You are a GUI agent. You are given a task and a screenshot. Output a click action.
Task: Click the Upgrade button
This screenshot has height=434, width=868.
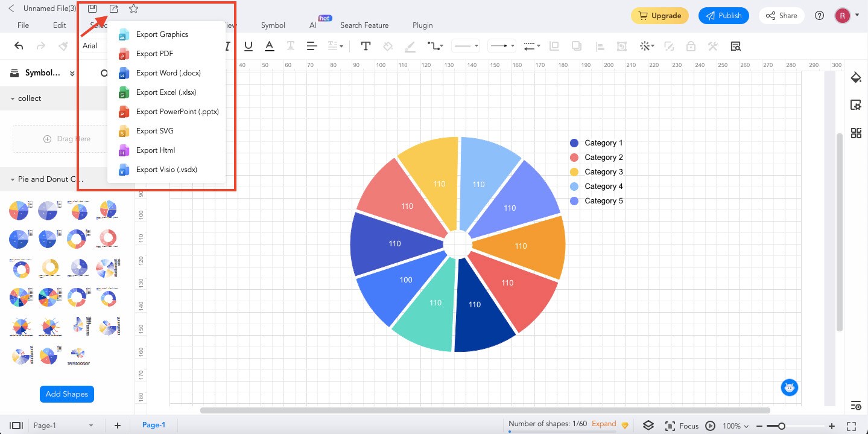pyautogui.click(x=660, y=16)
